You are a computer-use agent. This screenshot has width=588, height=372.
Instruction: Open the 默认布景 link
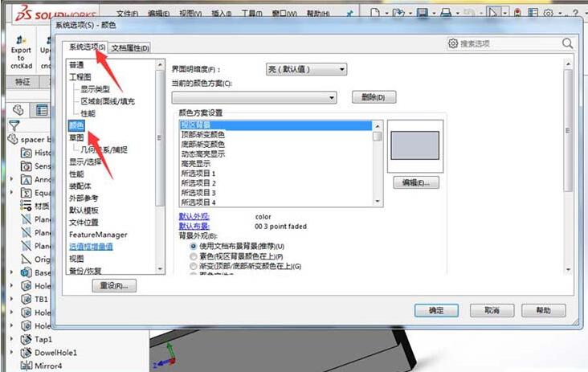pos(194,226)
